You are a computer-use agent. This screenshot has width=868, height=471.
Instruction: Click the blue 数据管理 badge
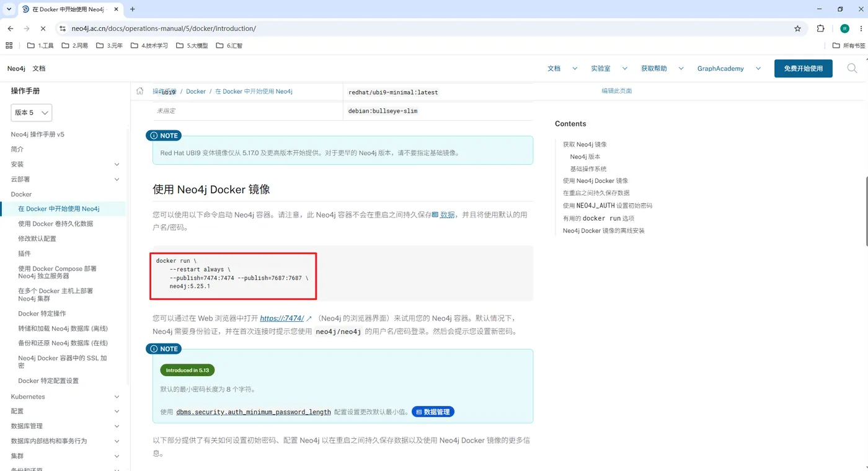(433, 412)
